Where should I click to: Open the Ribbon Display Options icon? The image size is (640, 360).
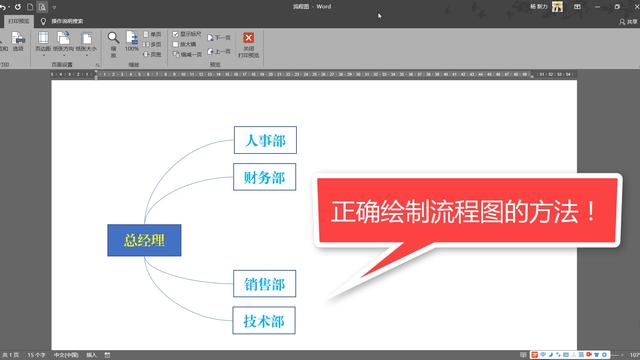point(577,7)
